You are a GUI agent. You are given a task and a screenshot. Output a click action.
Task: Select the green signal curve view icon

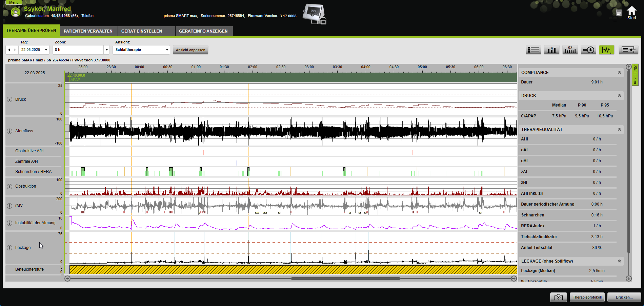606,50
